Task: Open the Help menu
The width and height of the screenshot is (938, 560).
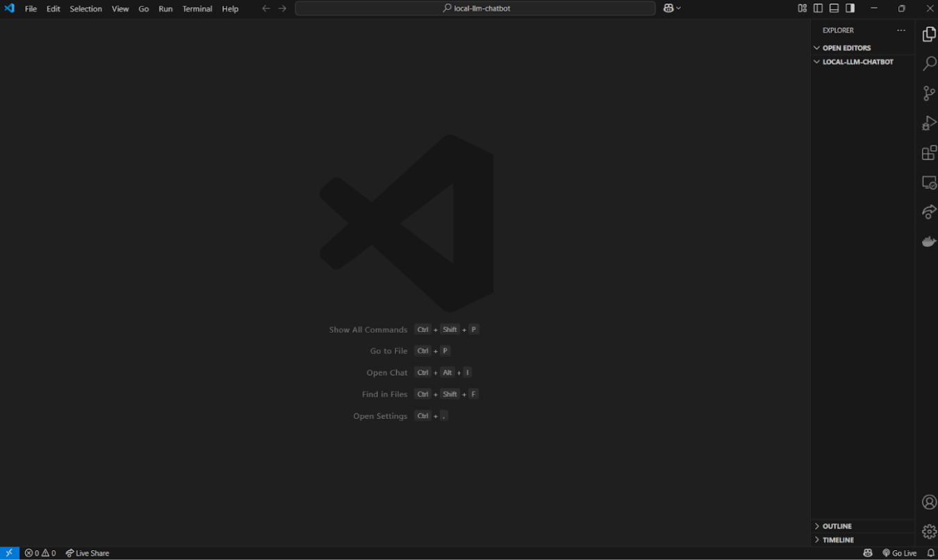Action: pyautogui.click(x=230, y=9)
